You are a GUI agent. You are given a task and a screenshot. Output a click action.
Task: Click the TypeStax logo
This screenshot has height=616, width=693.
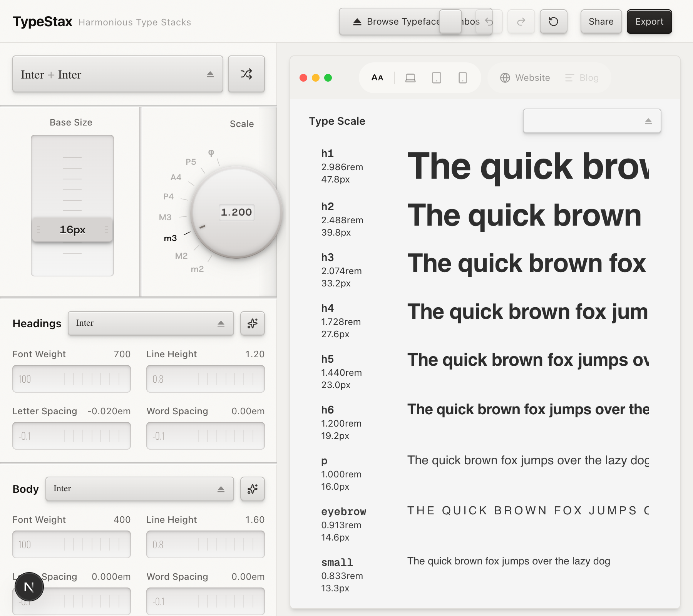click(42, 22)
